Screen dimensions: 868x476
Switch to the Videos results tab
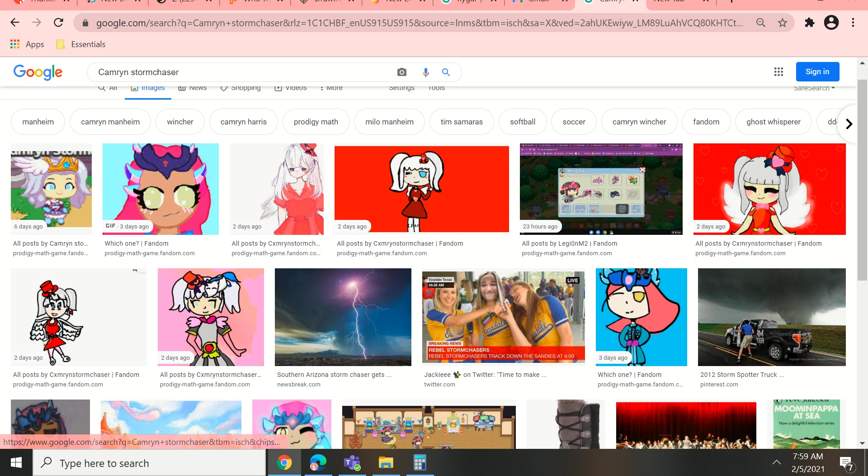(290, 88)
